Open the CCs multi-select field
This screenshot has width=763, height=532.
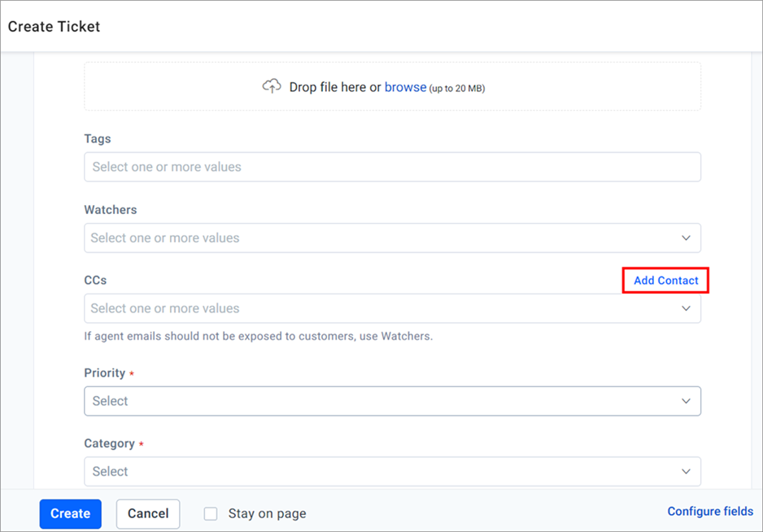point(392,308)
